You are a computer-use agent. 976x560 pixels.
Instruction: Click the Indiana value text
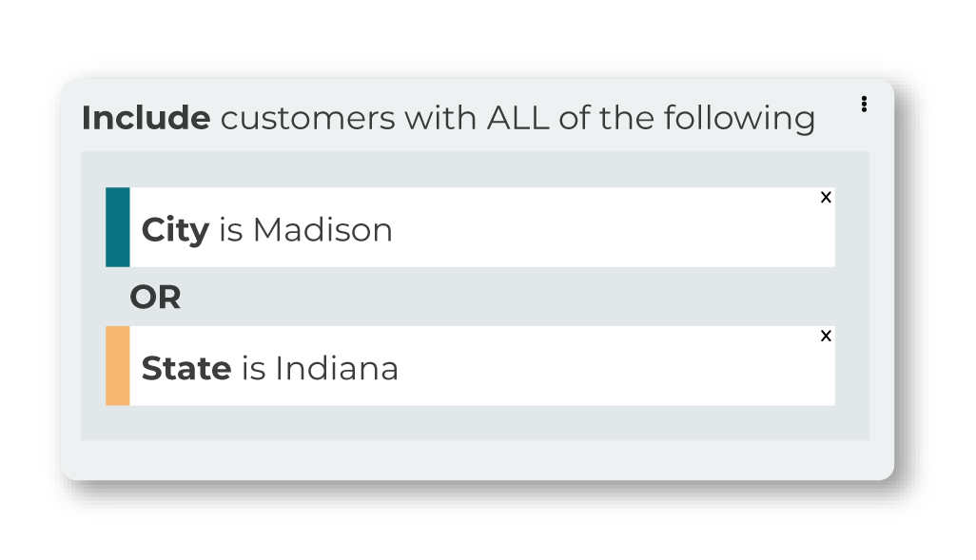[x=337, y=368]
